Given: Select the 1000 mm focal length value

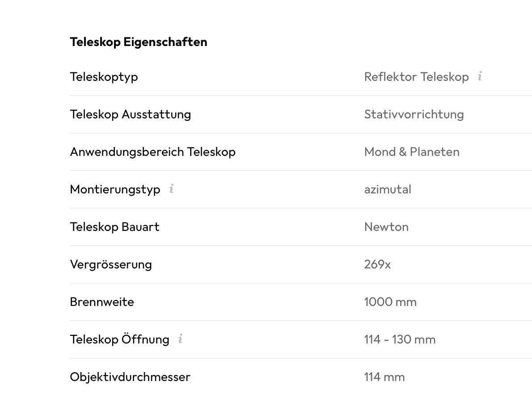Looking at the screenshot, I should click(390, 302).
